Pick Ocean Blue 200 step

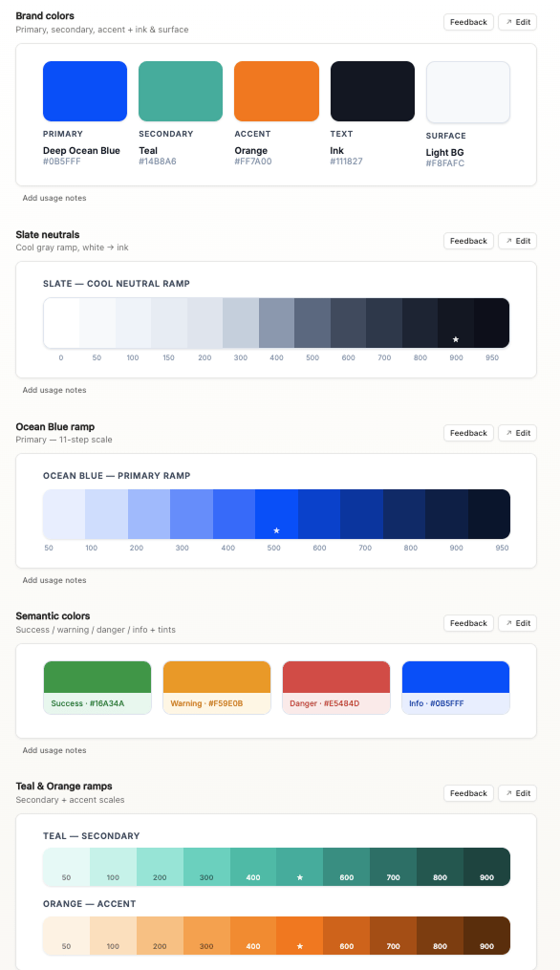pyautogui.click(x=149, y=514)
